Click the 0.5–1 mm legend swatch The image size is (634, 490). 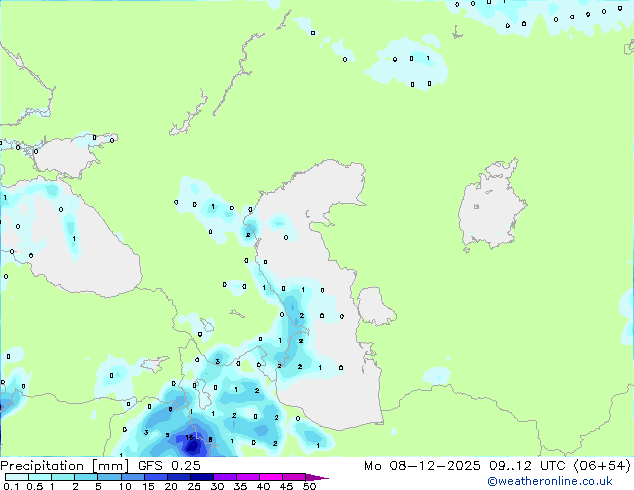click(40, 477)
